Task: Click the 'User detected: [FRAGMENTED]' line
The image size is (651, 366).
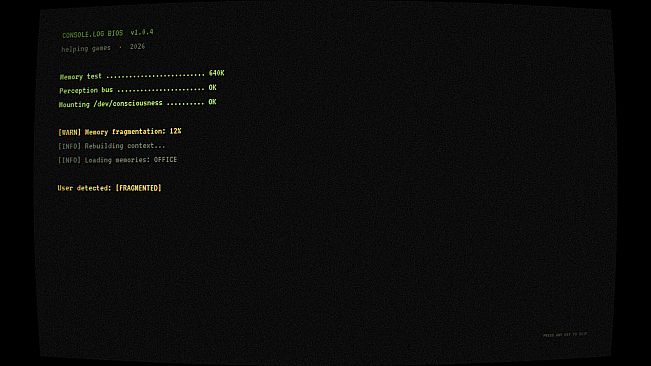Action: tap(109, 188)
